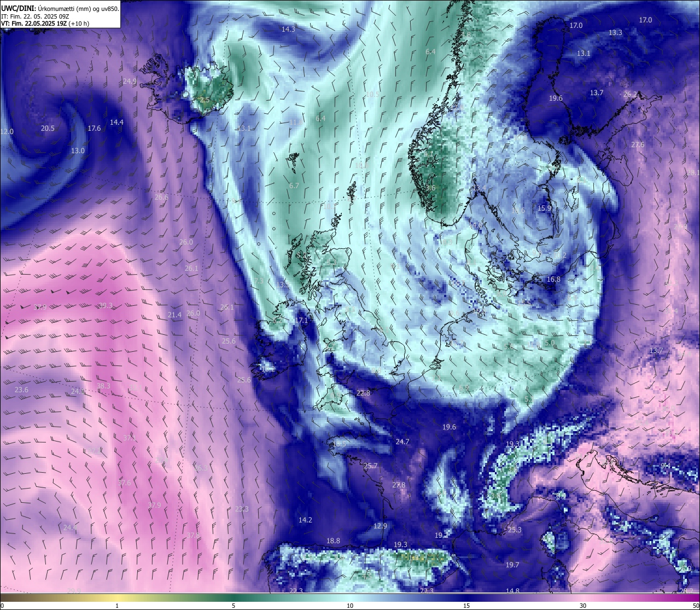Click the 12.0 value label
This screenshot has height=610, width=700.
pyautogui.click(x=7, y=132)
